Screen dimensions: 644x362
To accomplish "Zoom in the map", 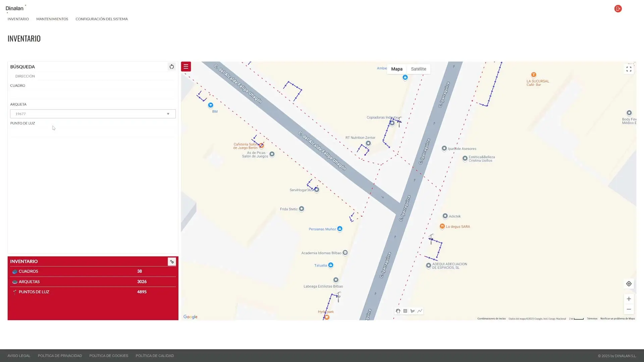I will point(629,299).
